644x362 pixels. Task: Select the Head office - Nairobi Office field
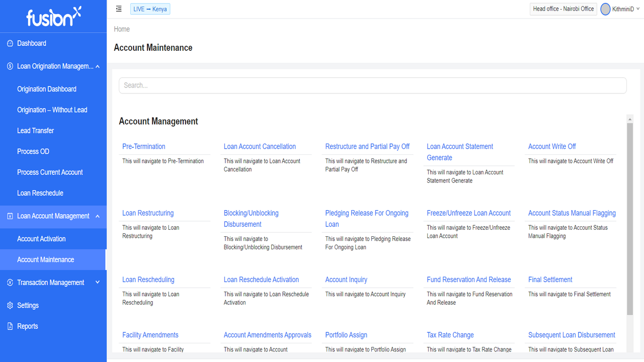click(x=563, y=9)
